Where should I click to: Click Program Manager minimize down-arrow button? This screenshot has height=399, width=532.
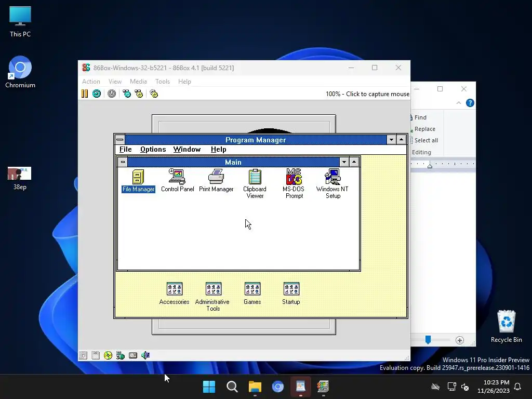pyautogui.click(x=391, y=140)
